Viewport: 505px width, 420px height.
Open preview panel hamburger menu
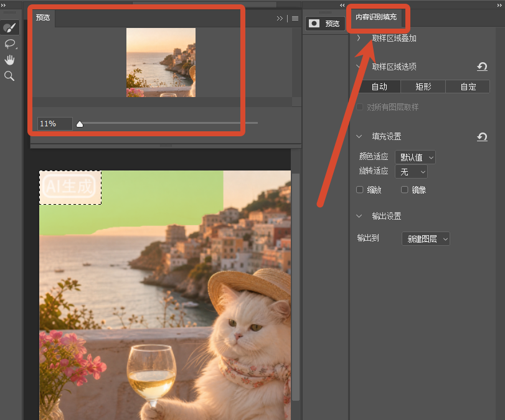coord(295,18)
